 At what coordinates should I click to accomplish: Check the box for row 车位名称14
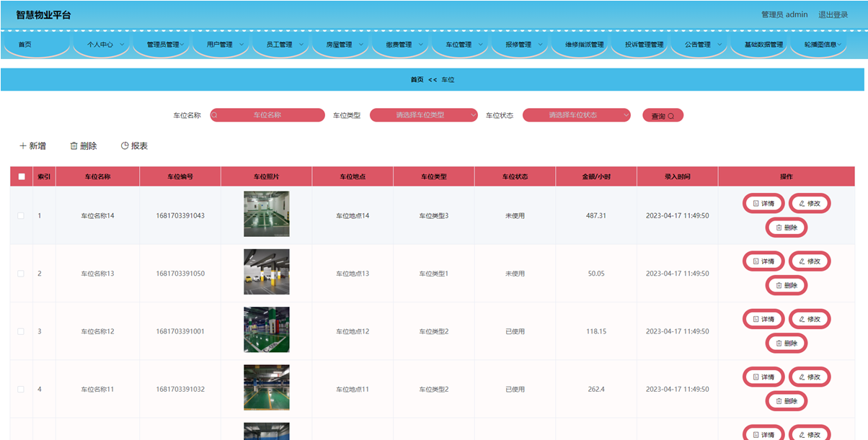(21, 215)
